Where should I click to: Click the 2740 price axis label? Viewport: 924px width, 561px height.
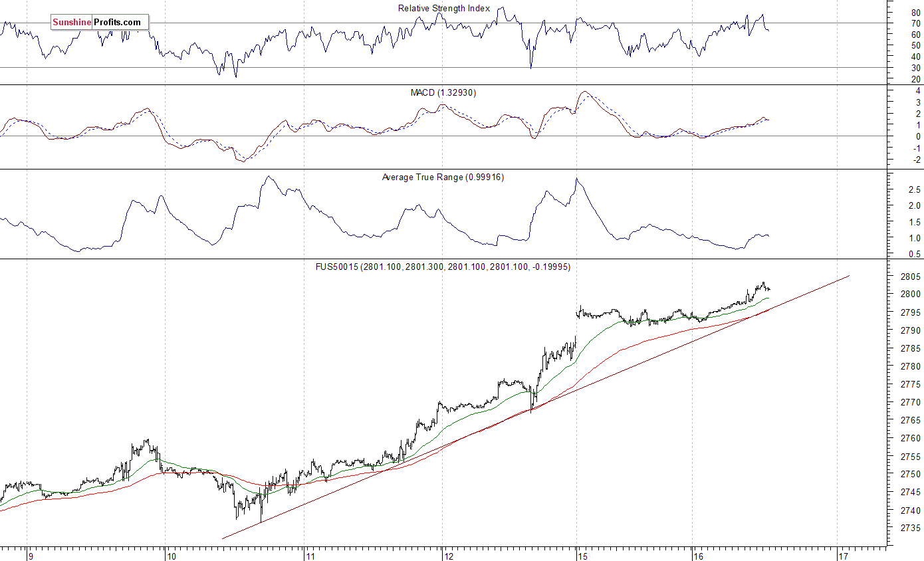(x=910, y=510)
